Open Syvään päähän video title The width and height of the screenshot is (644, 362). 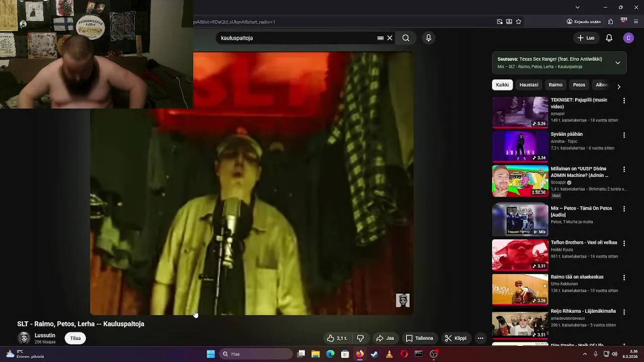pos(567,134)
